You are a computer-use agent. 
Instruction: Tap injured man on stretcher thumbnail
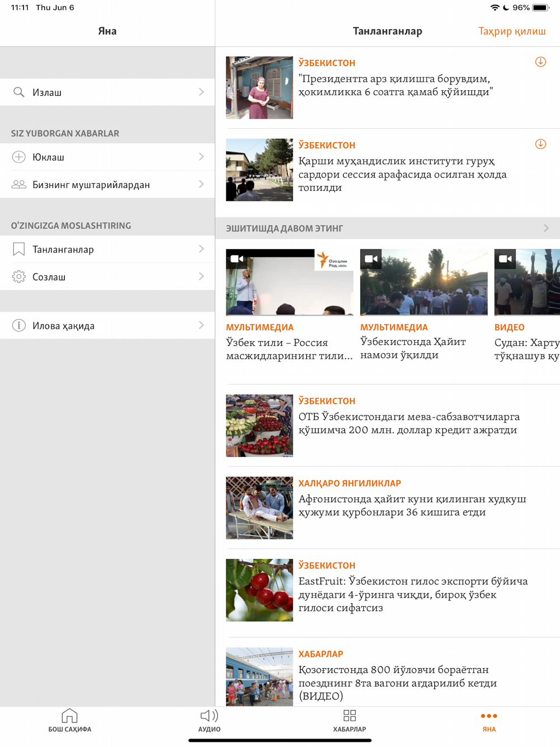[x=259, y=508]
